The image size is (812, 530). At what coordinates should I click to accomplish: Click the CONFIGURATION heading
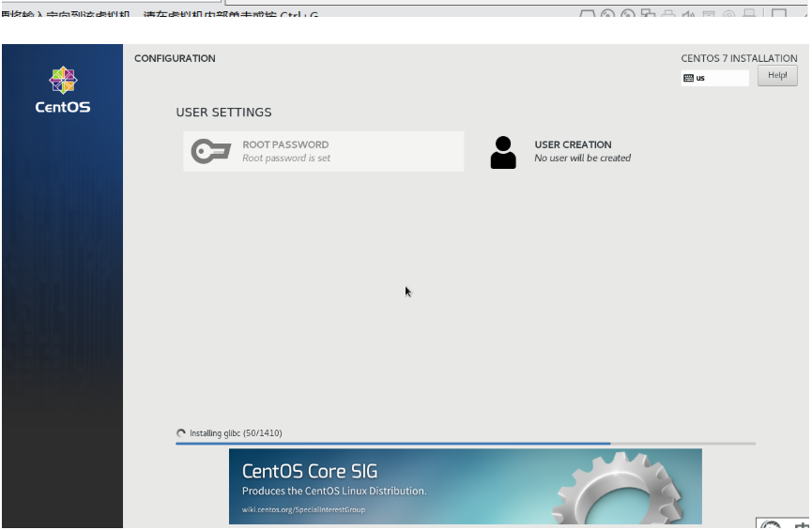pos(175,58)
